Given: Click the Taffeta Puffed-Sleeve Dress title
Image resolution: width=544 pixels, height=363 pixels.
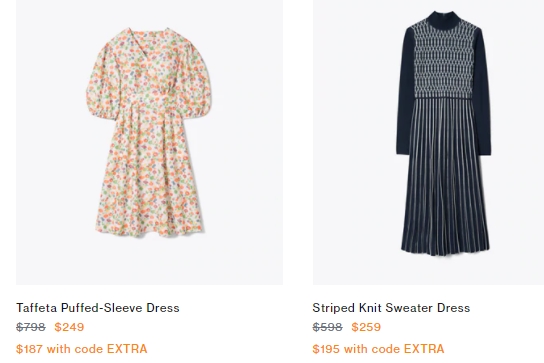Looking at the screenshot, I should (x=98, y=308).
